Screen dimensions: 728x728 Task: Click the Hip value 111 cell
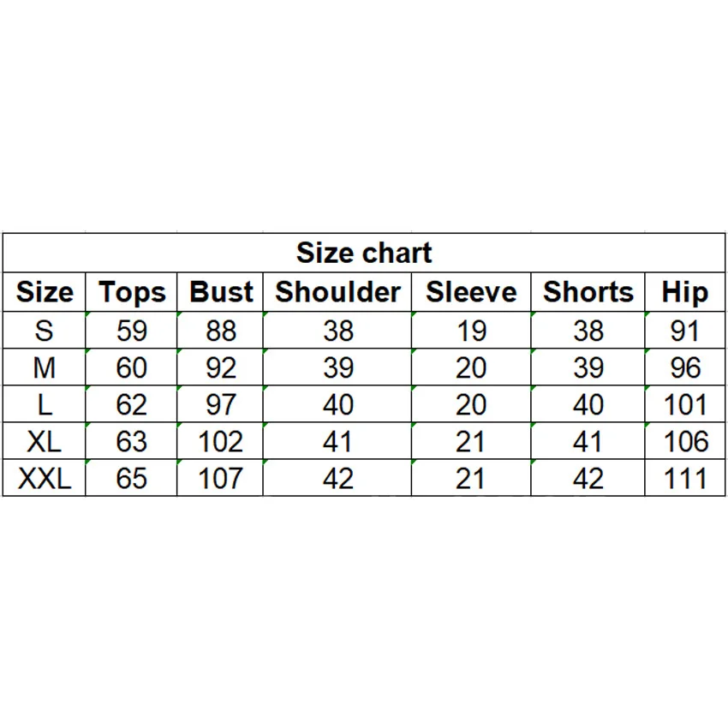[x=685, y=478]
